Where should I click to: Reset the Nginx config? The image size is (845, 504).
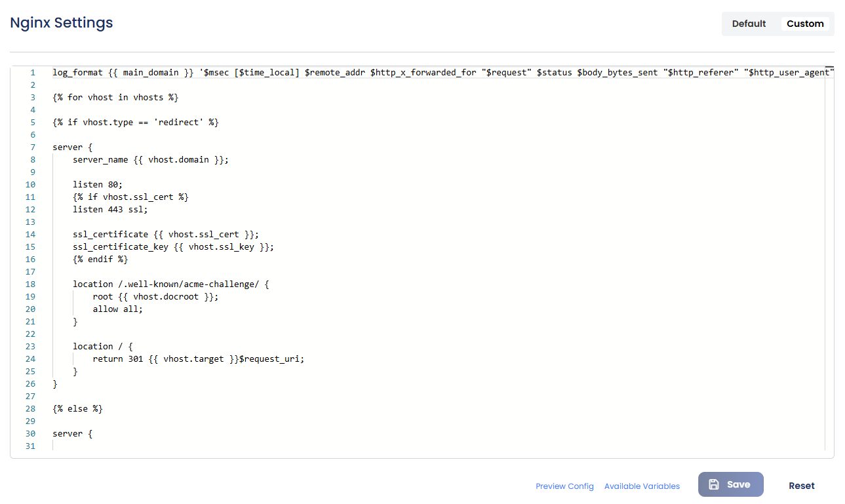(801, 486)
